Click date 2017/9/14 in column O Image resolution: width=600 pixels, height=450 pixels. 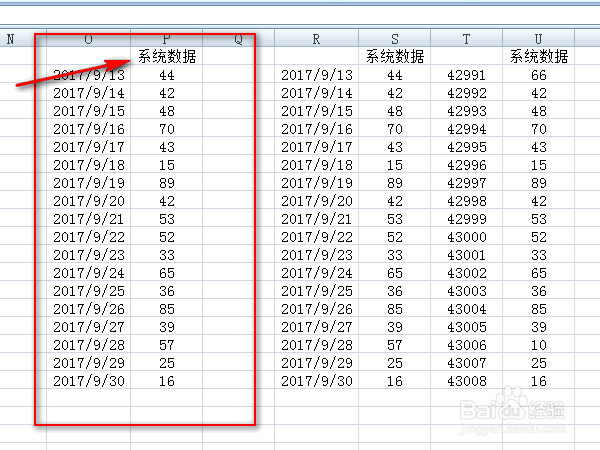pos(89,93)
